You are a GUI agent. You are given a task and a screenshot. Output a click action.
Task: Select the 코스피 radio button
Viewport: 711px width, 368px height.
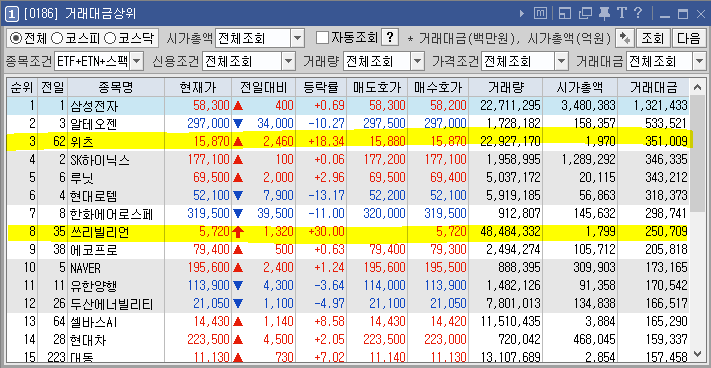point(75,38)
